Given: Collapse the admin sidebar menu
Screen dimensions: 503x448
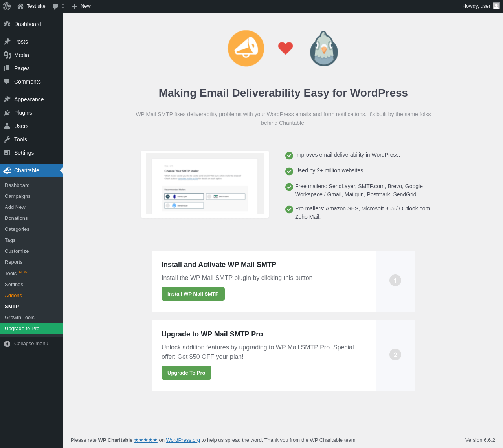Looking at the screenshot, I should 31,344.
